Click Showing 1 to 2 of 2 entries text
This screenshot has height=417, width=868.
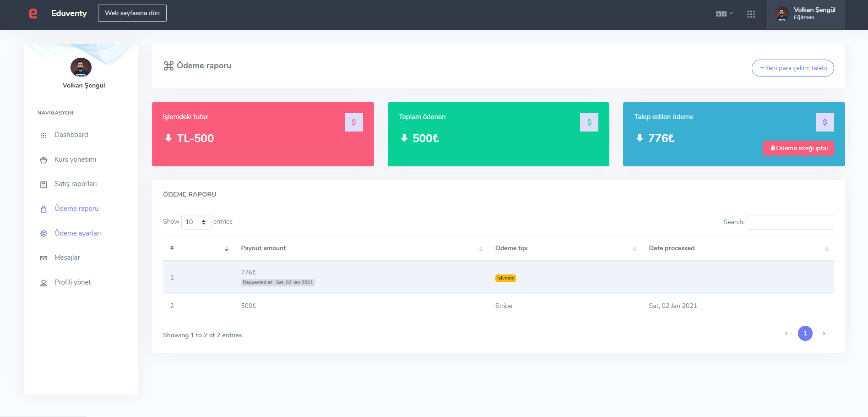[x=202, y=335]
